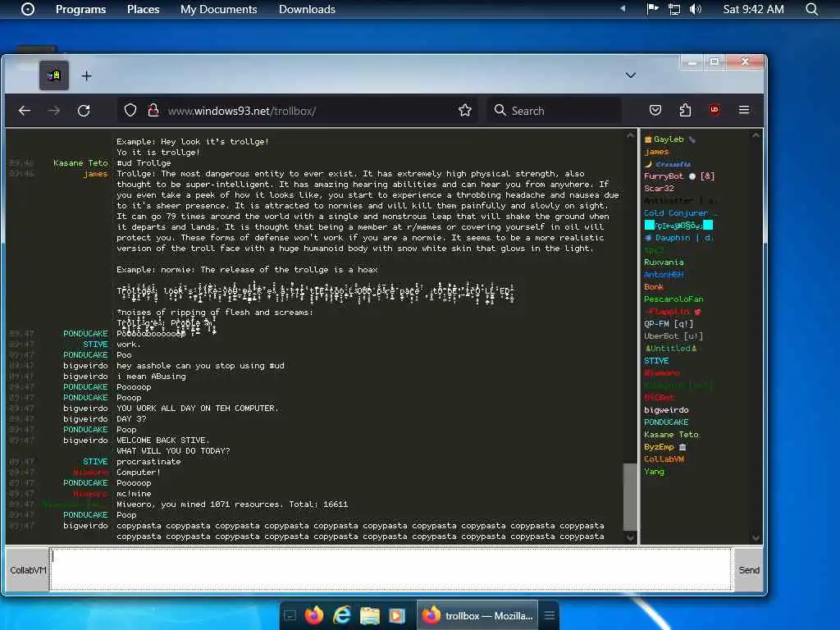
Task: Select user AntonHBH in the user list
Action: (x=664, y=275)
